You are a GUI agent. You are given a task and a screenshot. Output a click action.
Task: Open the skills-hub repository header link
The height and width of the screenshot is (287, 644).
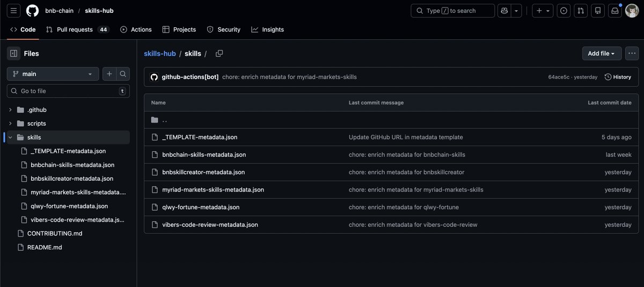point(99,11)
